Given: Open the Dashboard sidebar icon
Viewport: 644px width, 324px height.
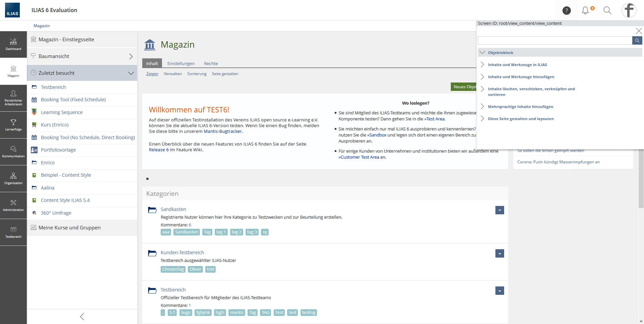Looking at the screenshot, I should click(x=13, y=44).
